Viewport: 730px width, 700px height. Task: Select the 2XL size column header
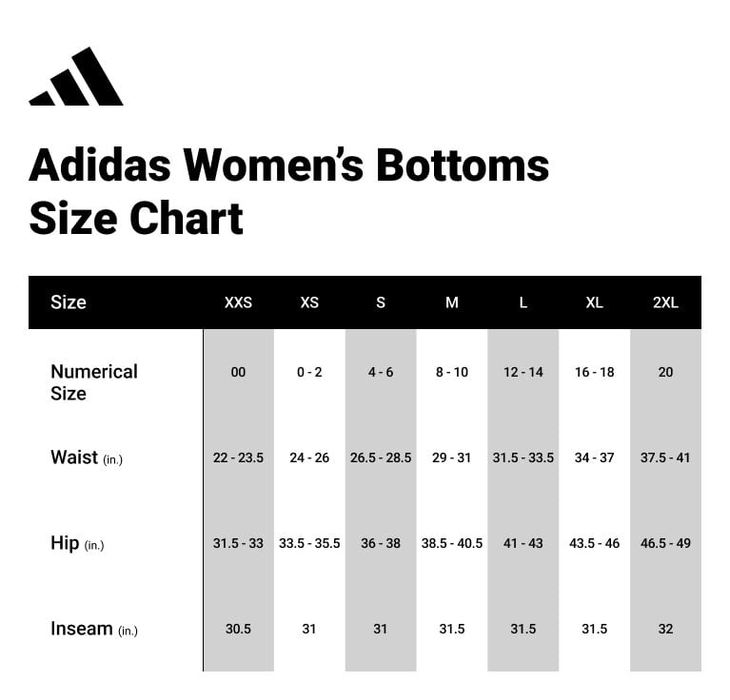pos(665,302)
